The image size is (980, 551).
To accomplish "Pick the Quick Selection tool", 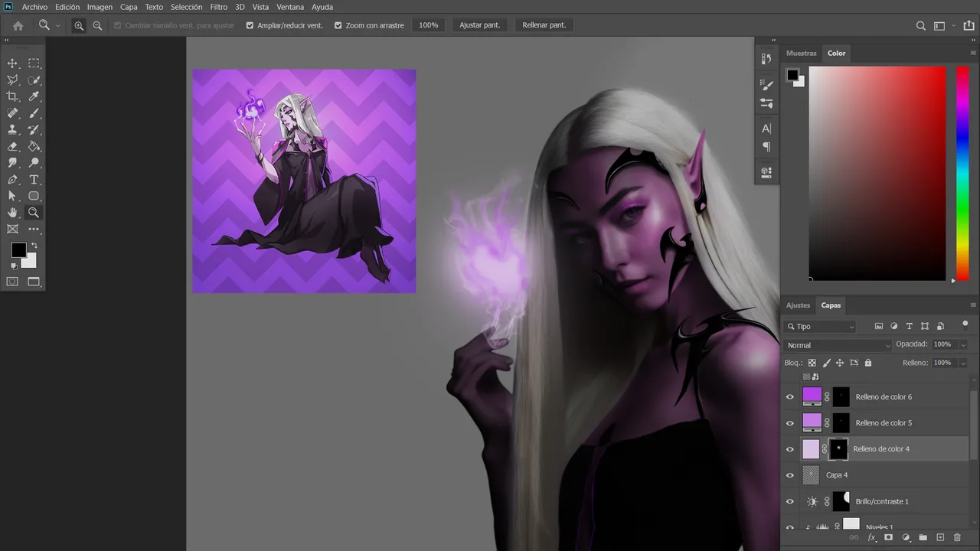I will [34, 80].
